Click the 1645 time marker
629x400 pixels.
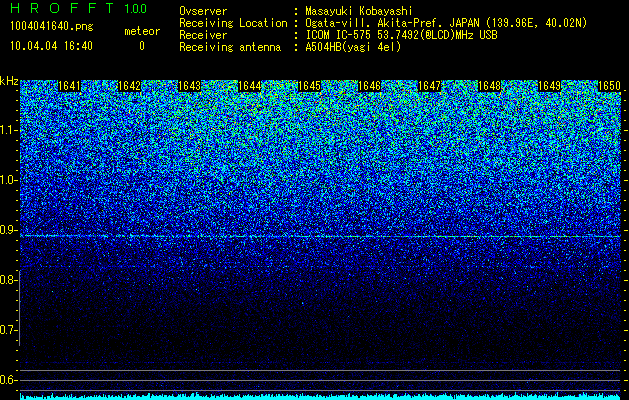coord(309,86)
